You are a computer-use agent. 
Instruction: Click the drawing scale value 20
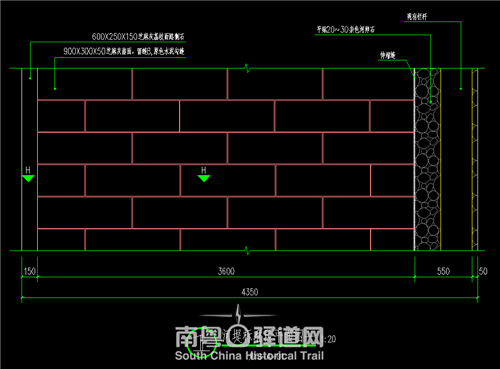[x=332, y=339]
